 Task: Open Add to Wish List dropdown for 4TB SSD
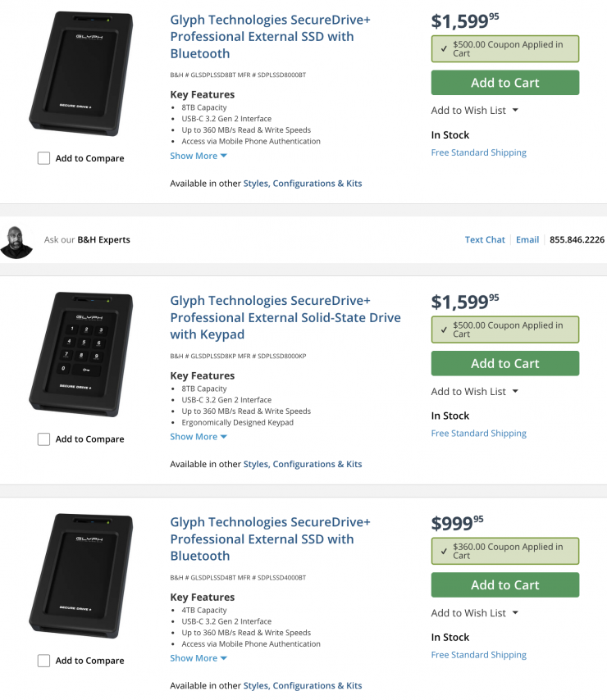click(475, 613)
